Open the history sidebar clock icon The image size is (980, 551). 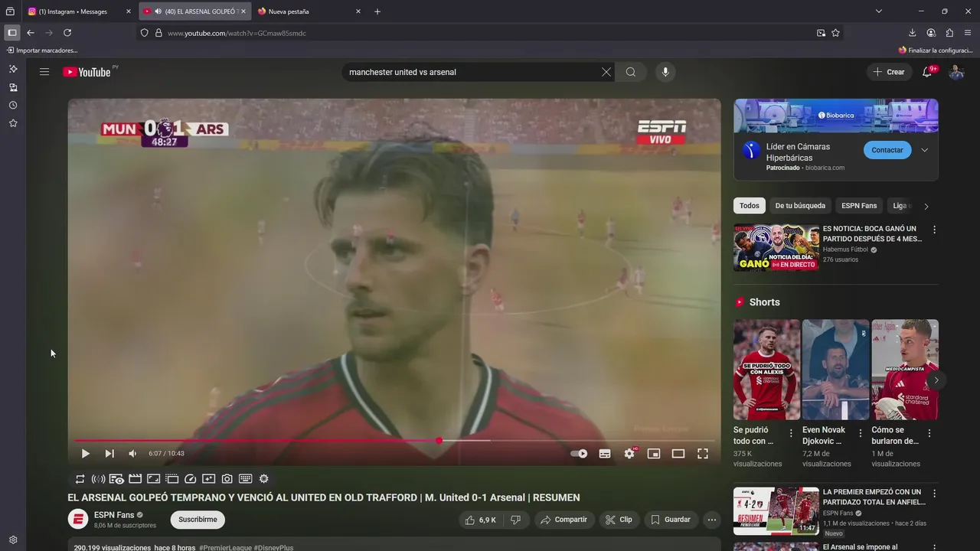pyautogui.click(x=13, y=106)
